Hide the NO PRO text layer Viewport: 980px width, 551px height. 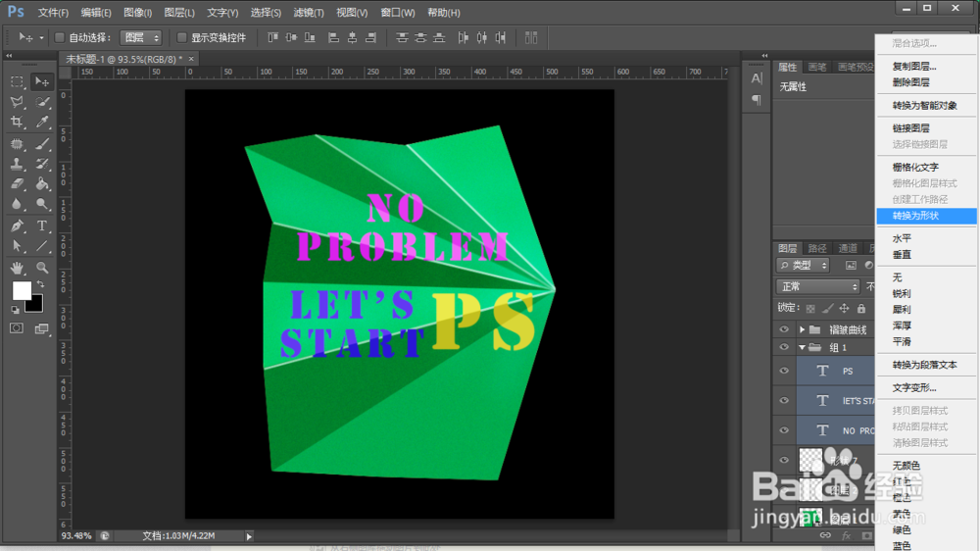click(x=784, y=430)
